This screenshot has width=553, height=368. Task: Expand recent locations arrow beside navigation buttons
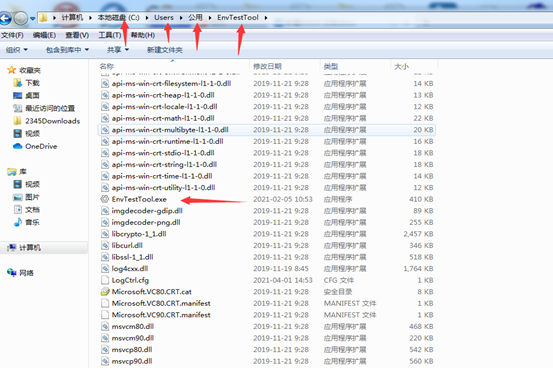pyautogui.click(x=32, y=18)
